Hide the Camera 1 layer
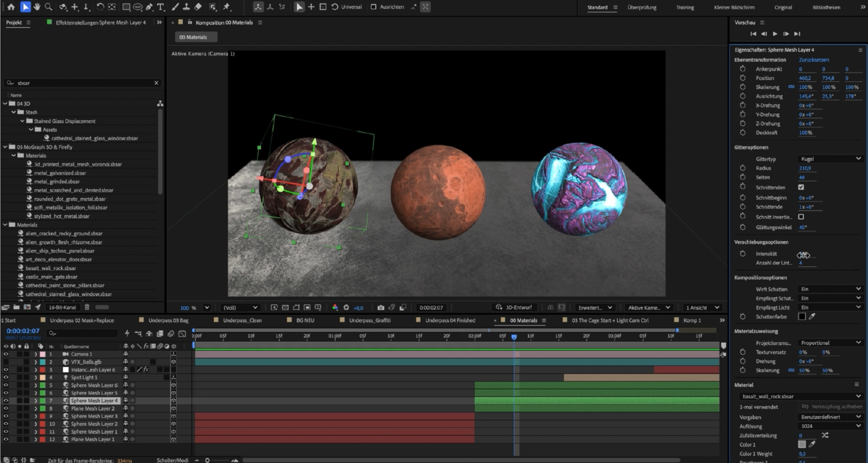This screenshot has height=463, width=868. pyautogui.click(x=6, y=354)
